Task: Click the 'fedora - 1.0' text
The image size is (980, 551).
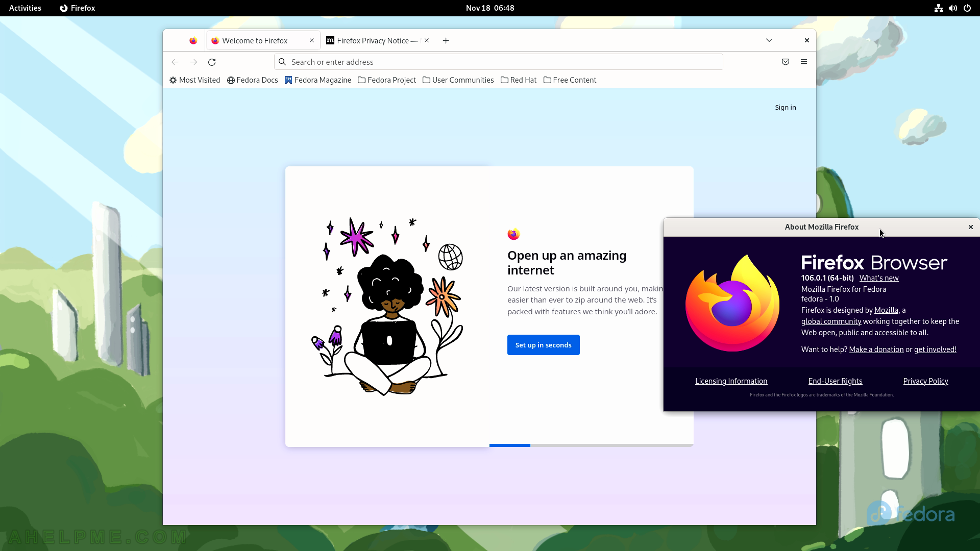Action: pos(820,299)
